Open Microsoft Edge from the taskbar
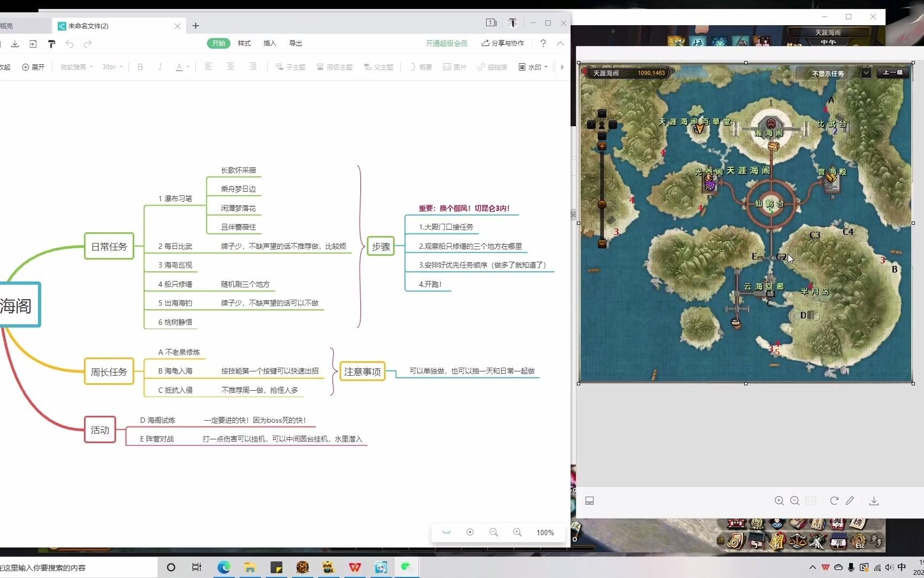The image size is (924, 578). pyautogui.click(x=224, y=567)
